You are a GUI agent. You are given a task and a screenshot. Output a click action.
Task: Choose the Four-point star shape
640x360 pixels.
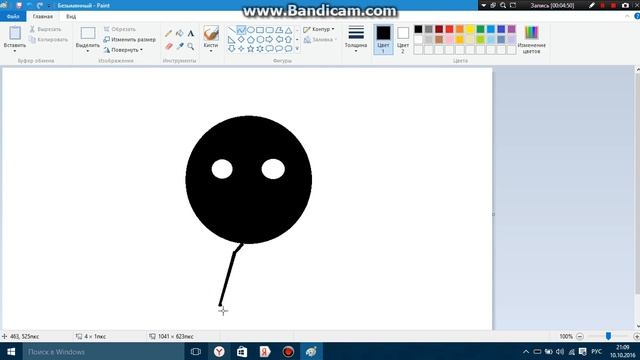tap(241, 49)
